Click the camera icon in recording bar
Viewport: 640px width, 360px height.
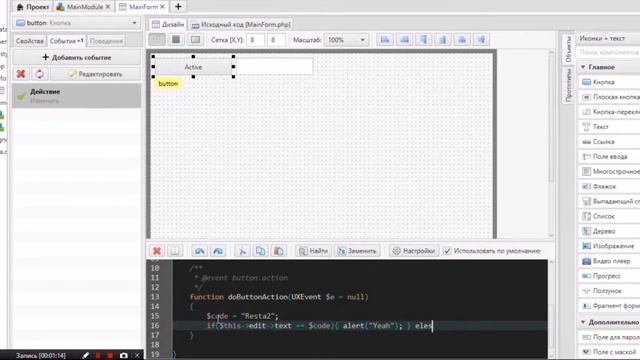click(124, 356)
